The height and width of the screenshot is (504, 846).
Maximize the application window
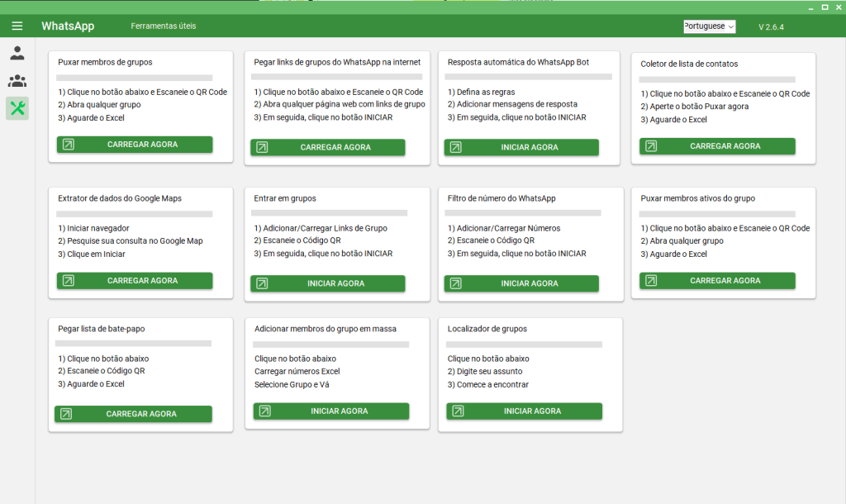click(x=825, y=7)
